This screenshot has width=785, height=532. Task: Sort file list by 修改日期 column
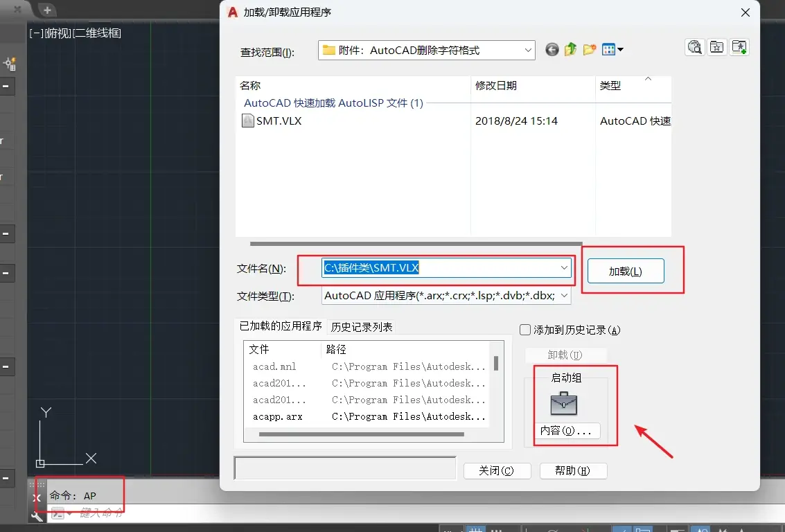click(533, 86)
